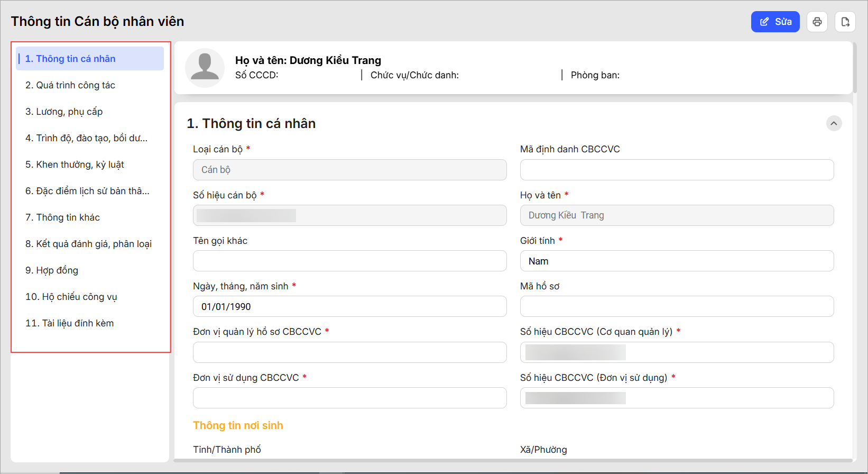
Task: Show Hộ chiếu công vụ section
Action: 71,297
